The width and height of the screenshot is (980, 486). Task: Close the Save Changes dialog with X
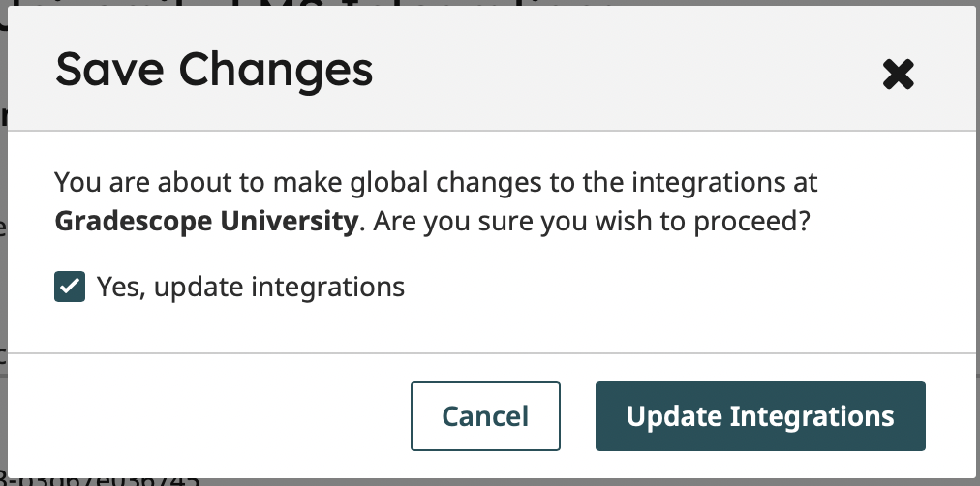pyautogui.click(x=898, y=75)
